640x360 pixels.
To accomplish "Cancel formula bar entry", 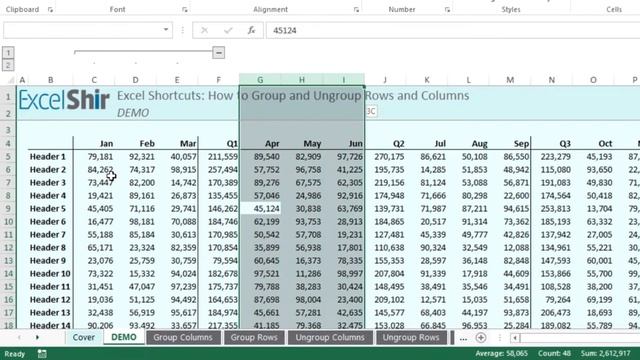I will (204, 30).
